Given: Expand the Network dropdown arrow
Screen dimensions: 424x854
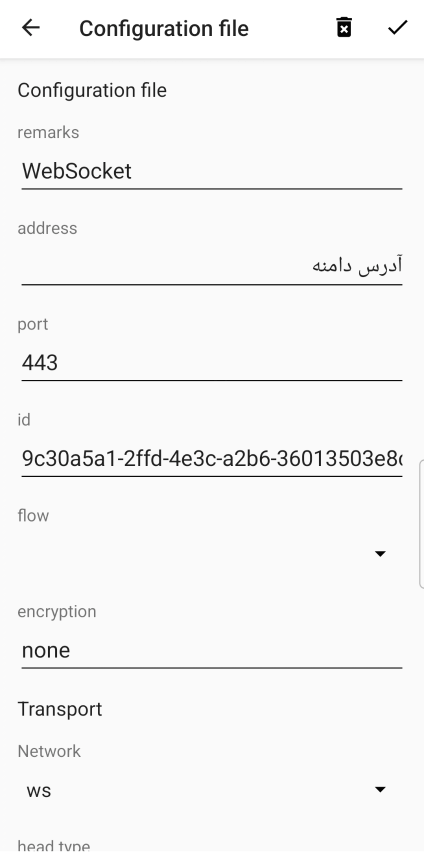Looking at the screenshot, I should [380, 790].
